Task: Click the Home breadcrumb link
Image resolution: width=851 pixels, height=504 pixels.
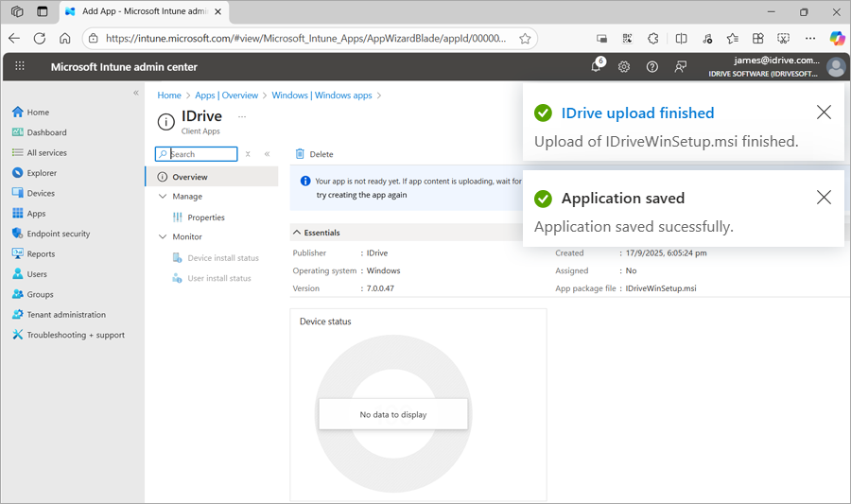Action: coord(169,96)
